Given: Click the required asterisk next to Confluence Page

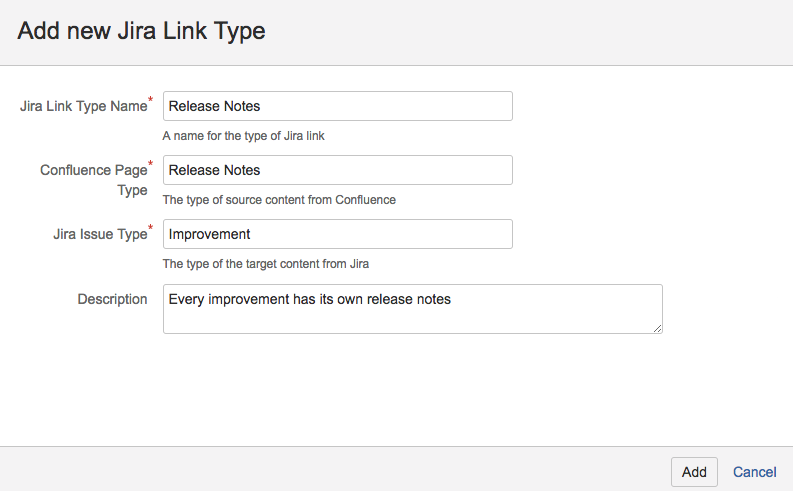Looking at the screenshot, I should [151, 165].
